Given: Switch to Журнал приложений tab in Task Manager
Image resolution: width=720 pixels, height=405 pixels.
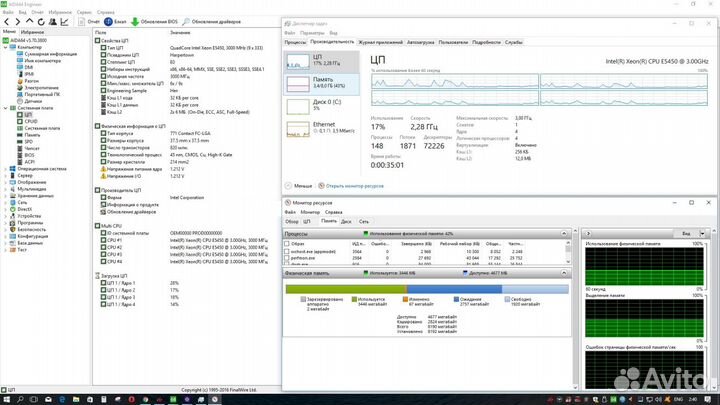Looking at the screenshot, I should (x=380, y=42).
